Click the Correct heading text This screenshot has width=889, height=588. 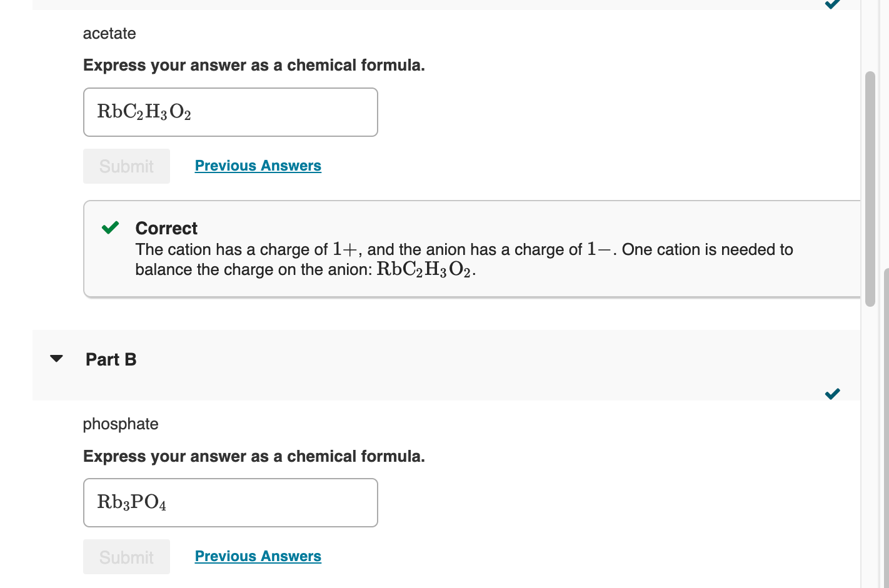[x=166, y=227]
